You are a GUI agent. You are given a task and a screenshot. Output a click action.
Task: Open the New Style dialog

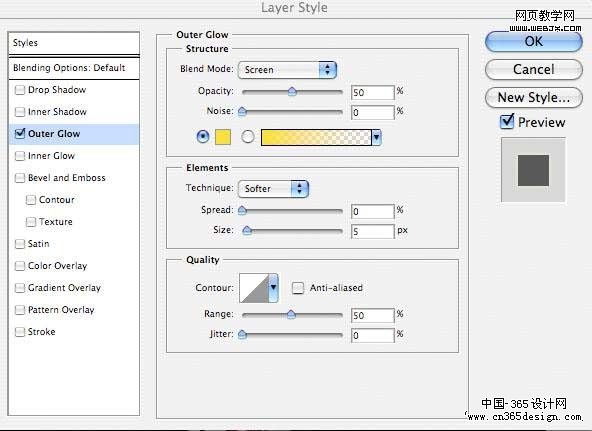[533, 97]
